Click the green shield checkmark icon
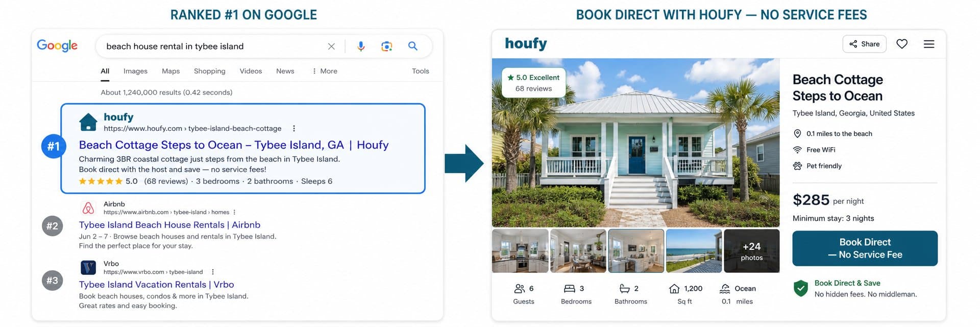The image size is (980, 327). click(801, 288)
